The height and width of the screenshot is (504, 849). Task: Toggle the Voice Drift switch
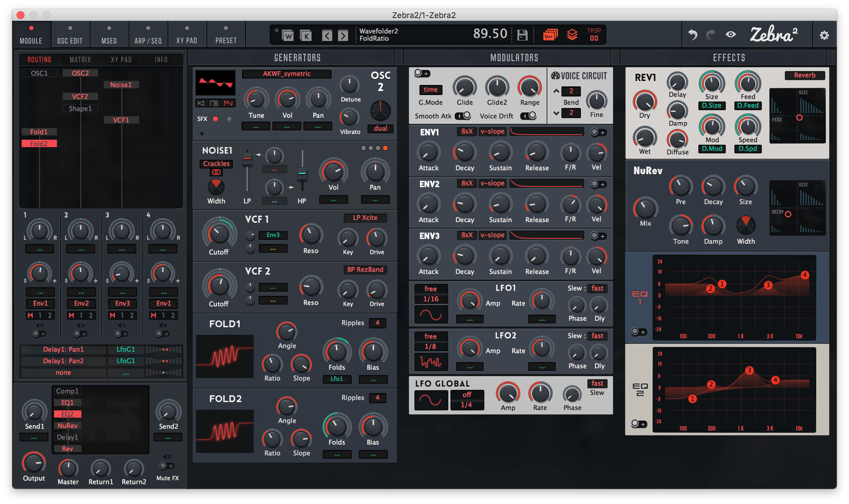point(528,116)
